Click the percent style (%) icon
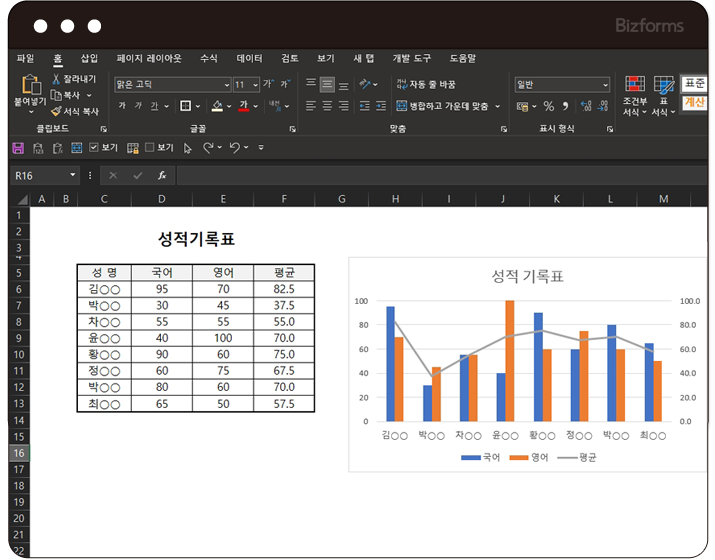Screen dimensions: 715x560 click(547, 106)
